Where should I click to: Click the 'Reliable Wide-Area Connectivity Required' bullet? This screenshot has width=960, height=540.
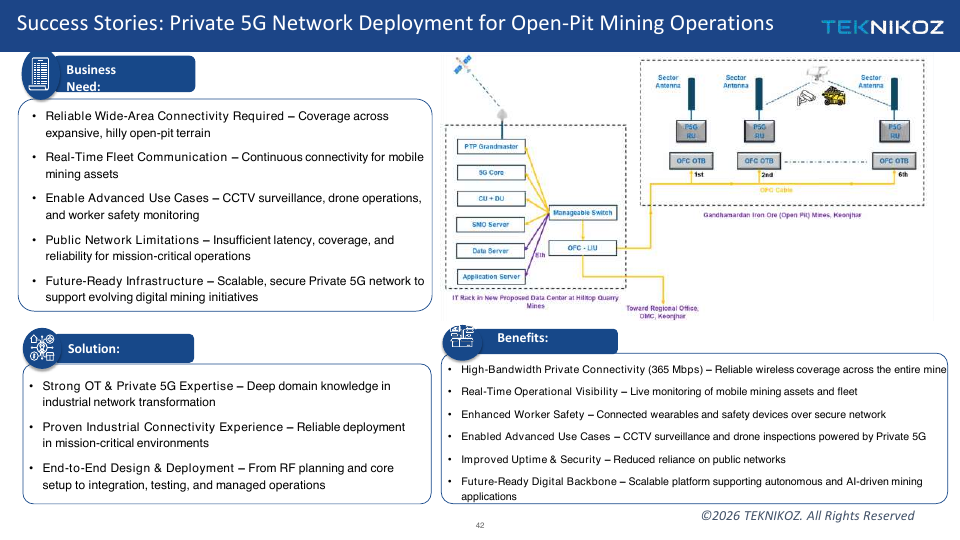[217, 124]
